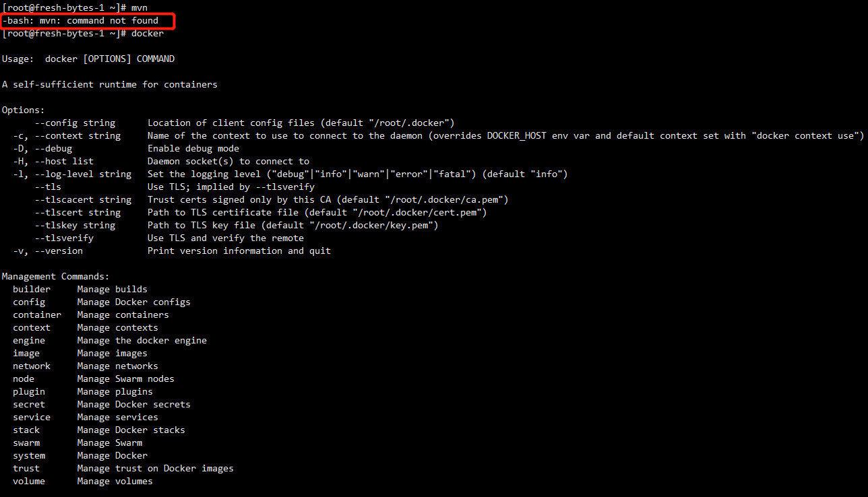Click the '--tlscacert string' option

tap(83, 200)
